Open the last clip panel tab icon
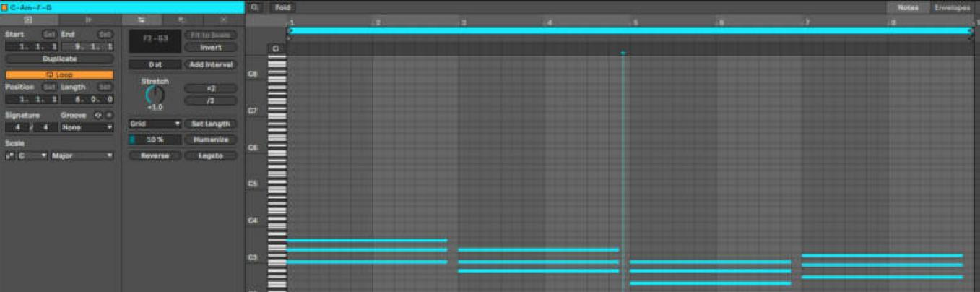This screenshot has width=980, height=292. point(223,20)
